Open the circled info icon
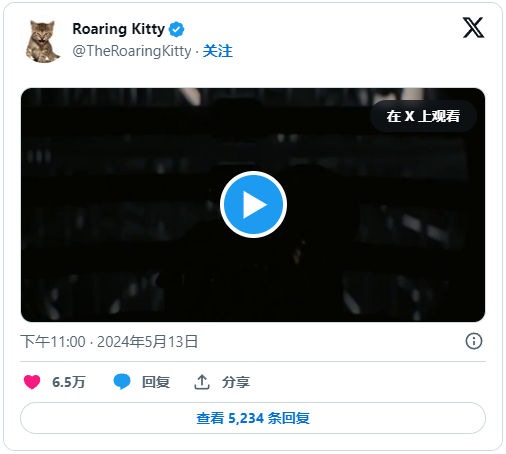This screenshot has height=454, width=506. pos(474,341)
